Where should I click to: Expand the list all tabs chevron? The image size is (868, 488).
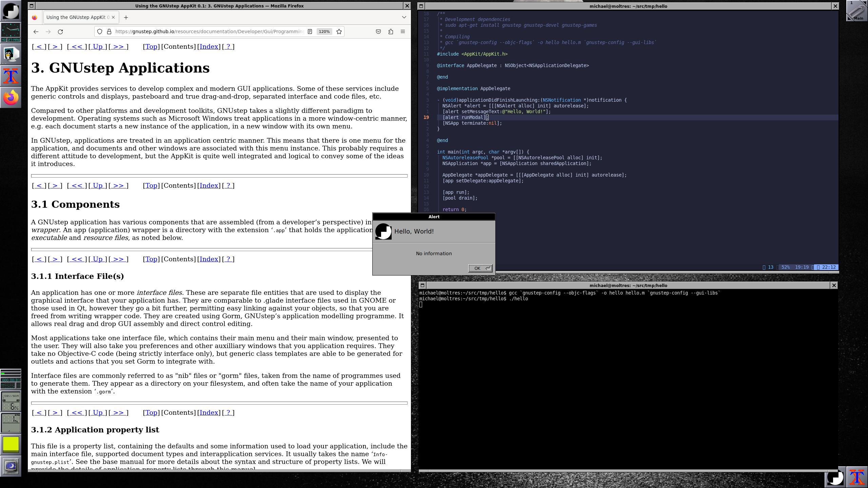click(404, 17)
